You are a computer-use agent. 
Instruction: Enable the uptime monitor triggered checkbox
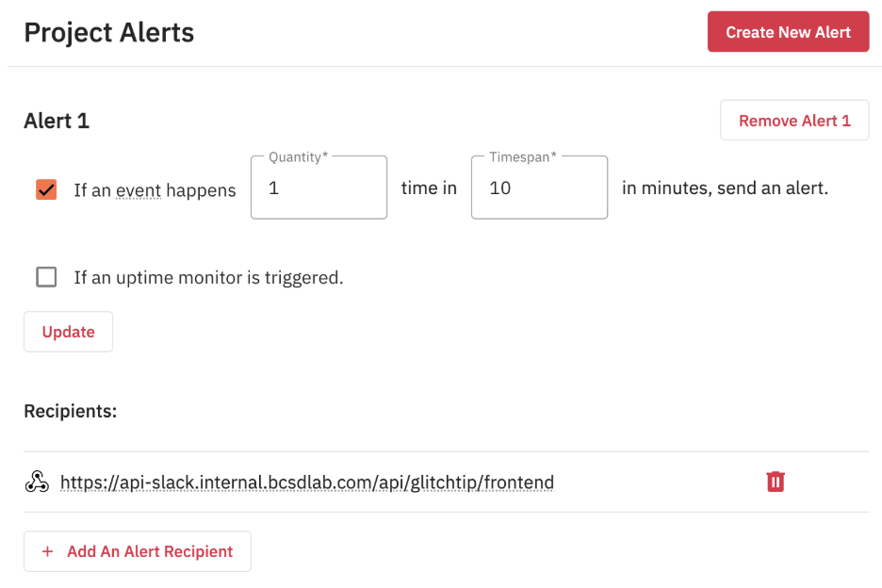[x=46, y=277]
